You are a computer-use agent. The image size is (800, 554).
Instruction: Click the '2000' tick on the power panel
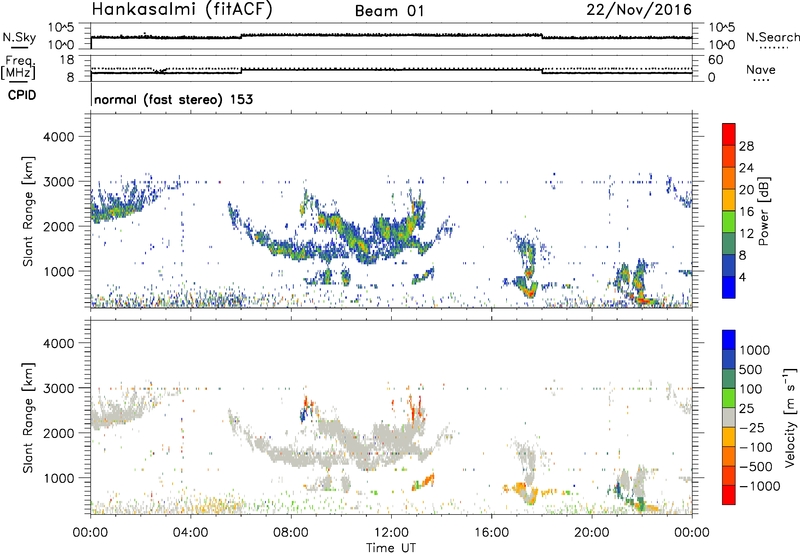pyautogui.click(x=58, y=227)
